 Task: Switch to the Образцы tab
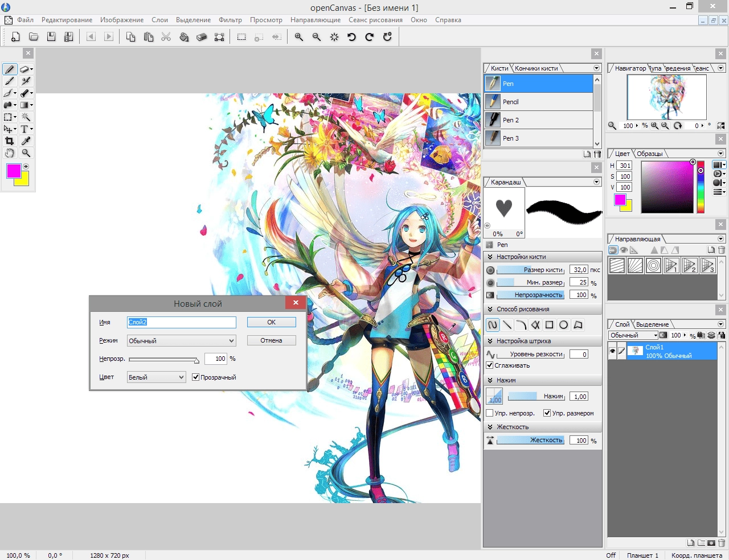pos(649,154)
